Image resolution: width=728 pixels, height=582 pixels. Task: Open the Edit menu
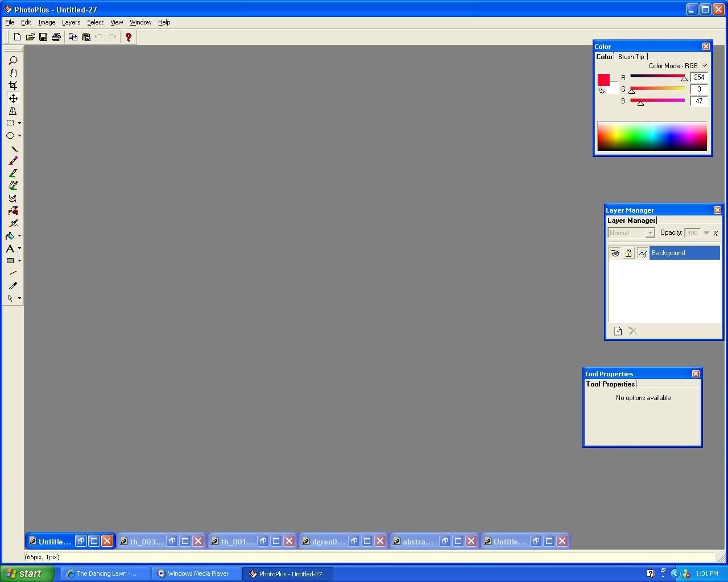26,22
